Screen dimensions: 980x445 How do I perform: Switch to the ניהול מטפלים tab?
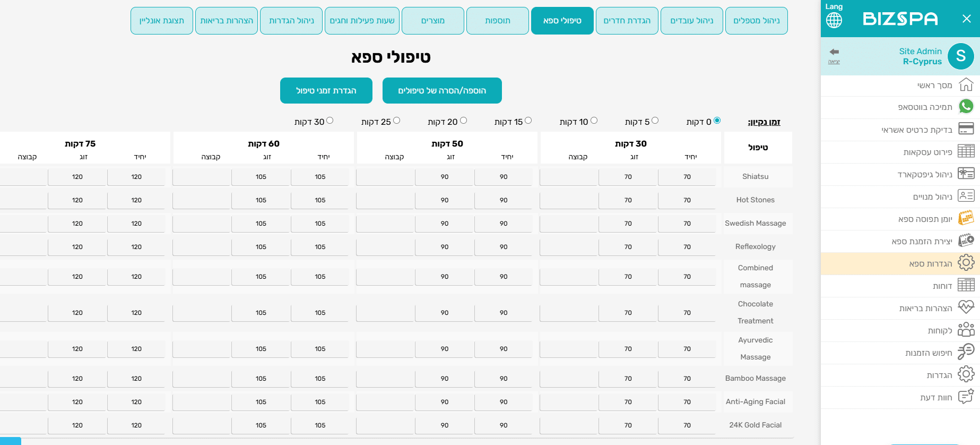(756, 21)
